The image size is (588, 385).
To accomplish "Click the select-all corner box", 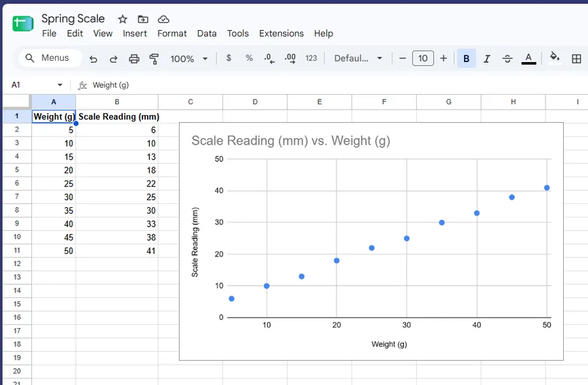I will pyautogui.click(x=17, y=102).
